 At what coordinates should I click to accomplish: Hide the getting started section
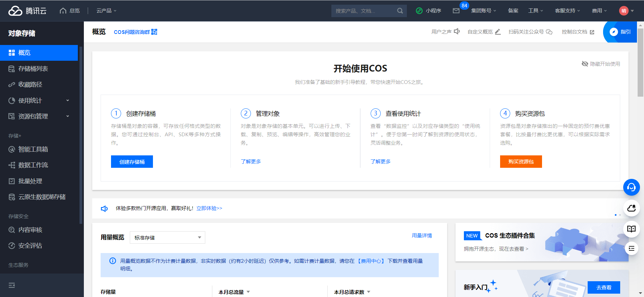(x=601, y=64)
